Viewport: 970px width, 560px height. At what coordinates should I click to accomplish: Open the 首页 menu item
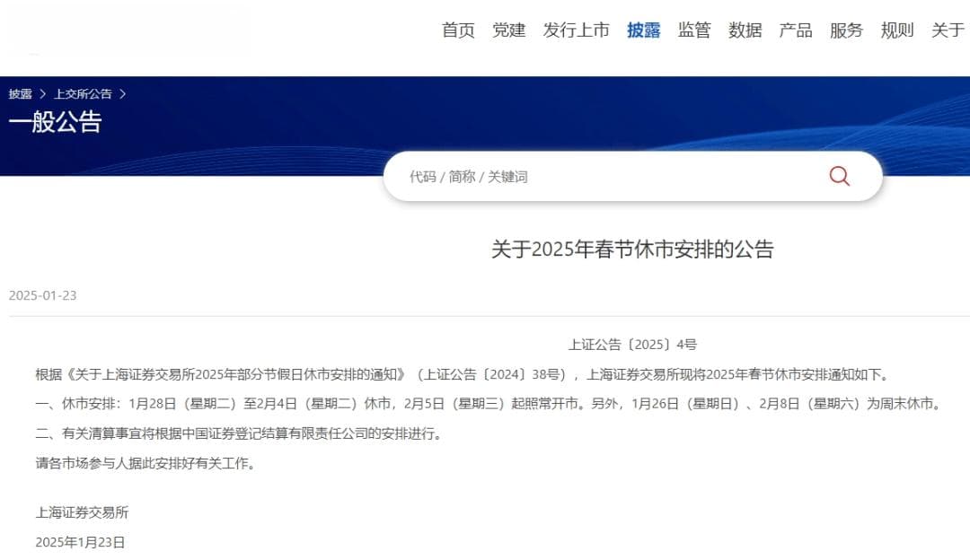458,30
